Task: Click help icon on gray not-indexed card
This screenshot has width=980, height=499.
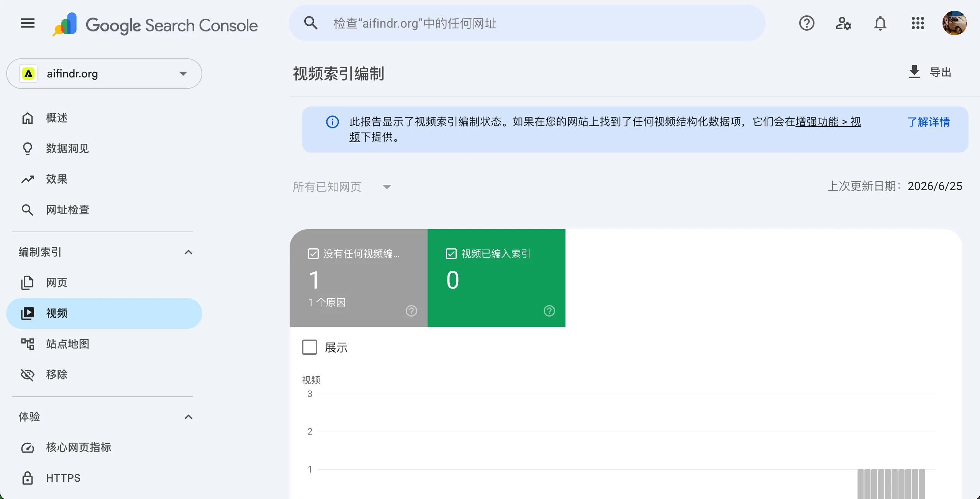Action: pos(411,310)
